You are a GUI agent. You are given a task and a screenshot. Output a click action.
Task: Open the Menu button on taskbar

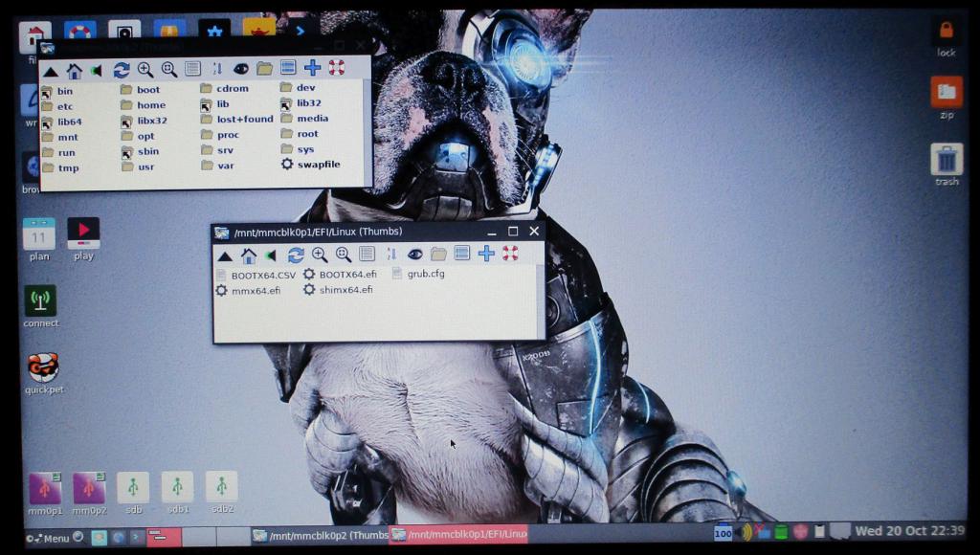click(48, 538)
